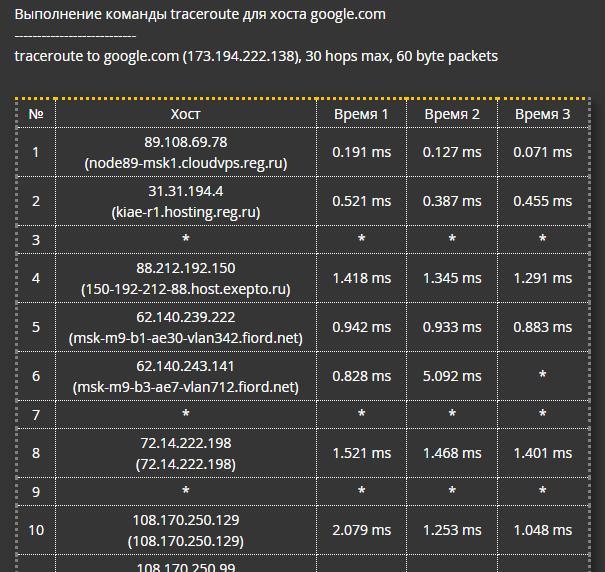Click the 31.31.194.4 IP address

point(186,191)
